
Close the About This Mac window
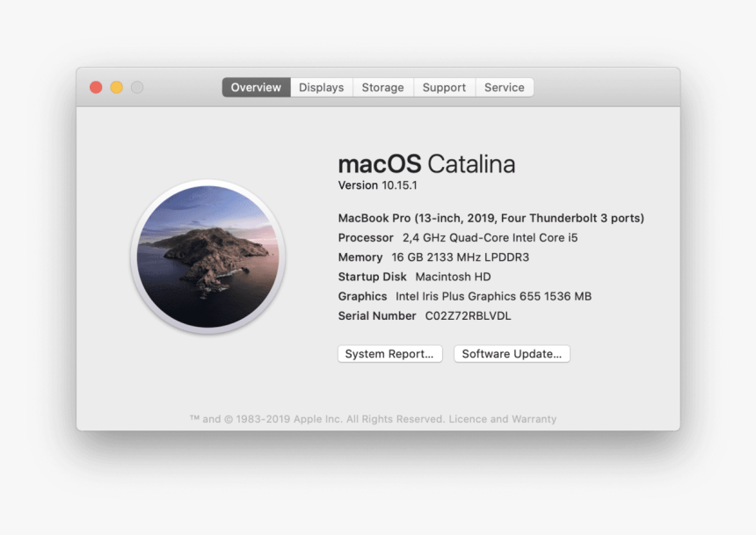pyautogui.click(x=96, y=87)
